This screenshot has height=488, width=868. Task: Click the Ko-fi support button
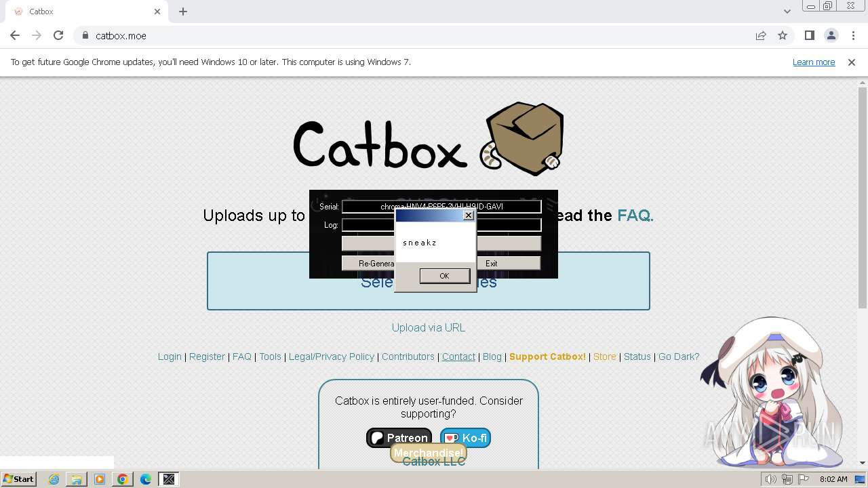[x=465, y=438]
